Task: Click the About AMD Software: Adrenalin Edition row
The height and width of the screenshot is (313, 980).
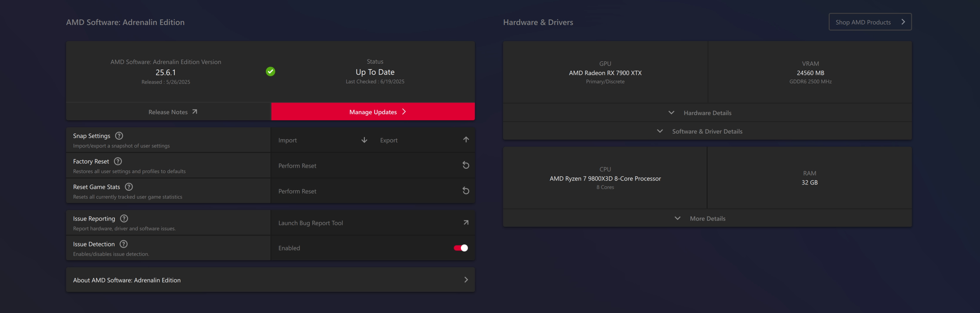Action: coord(270,280)
